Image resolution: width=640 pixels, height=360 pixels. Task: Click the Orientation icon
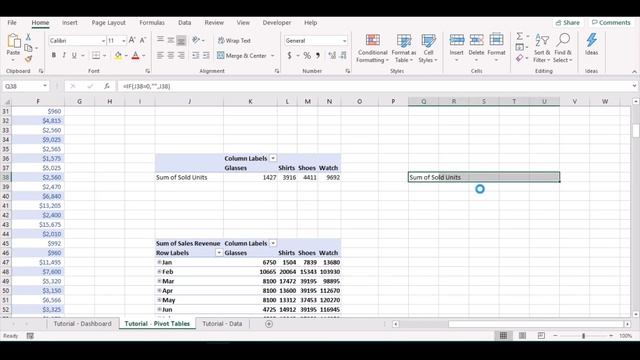pyautogui.click(x=196, y=40)
